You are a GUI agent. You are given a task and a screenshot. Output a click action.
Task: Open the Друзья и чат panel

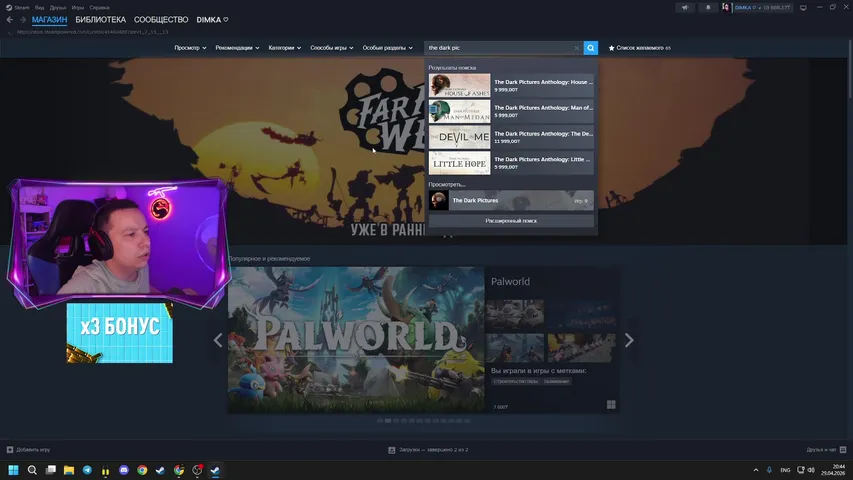coord(826,450)
